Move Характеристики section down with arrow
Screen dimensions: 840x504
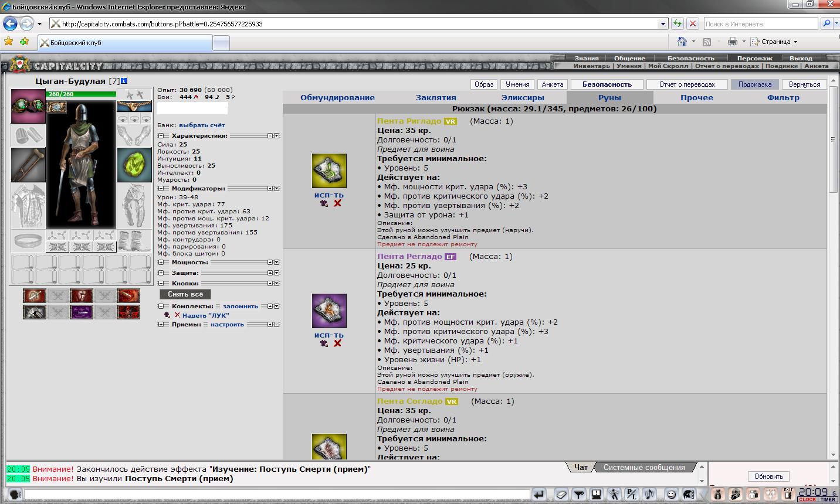coord(277,136)
